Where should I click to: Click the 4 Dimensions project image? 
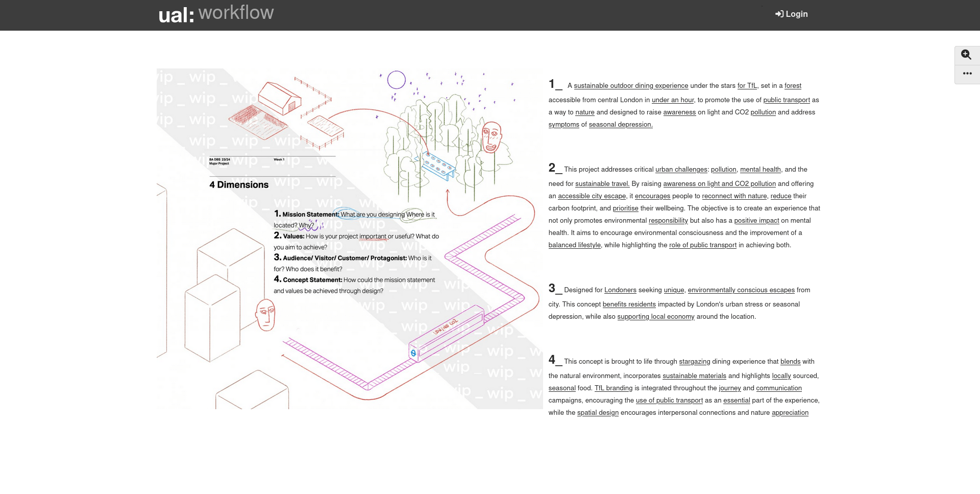350,239
